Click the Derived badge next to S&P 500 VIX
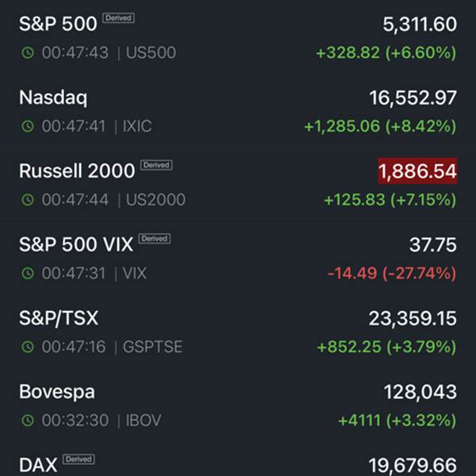 pyautogui.click(x=154, y=239)
